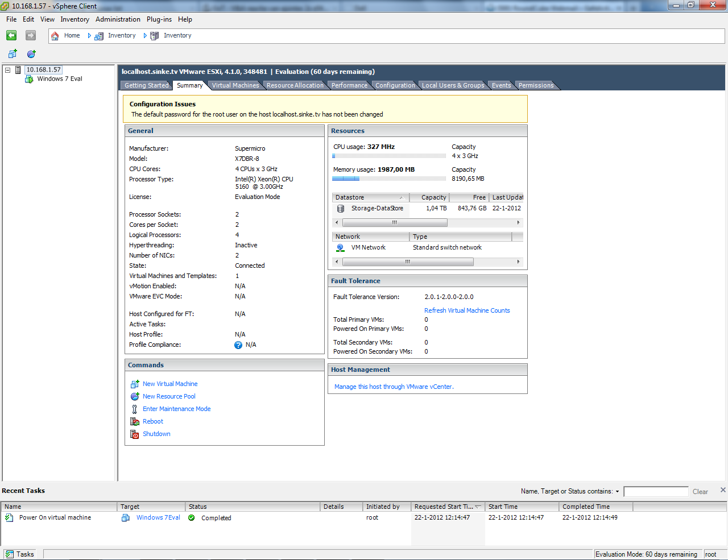728x560 pixels.
Task: Click the Reboot command icon
Action: (135, 421)
